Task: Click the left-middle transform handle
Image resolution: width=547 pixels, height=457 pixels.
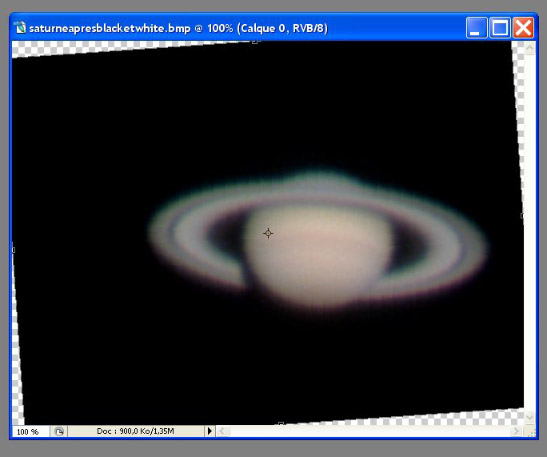Action: (13, 250)
